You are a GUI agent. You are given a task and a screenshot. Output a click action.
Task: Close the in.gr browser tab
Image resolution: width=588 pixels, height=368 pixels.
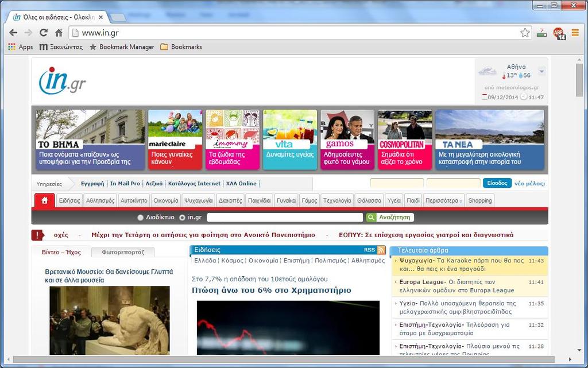(100, 17)
